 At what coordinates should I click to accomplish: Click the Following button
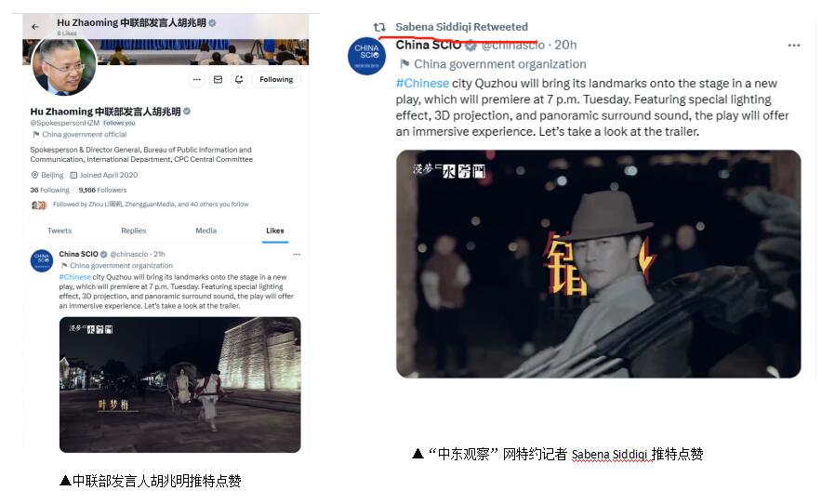pos(276,79)
